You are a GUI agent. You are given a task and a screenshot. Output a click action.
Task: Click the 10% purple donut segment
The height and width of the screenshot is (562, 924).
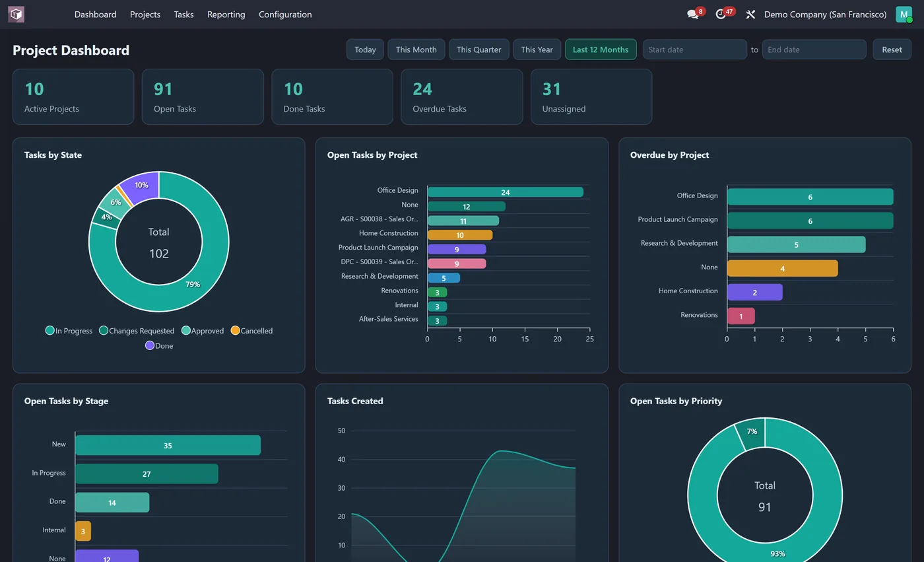click(143, 185)
